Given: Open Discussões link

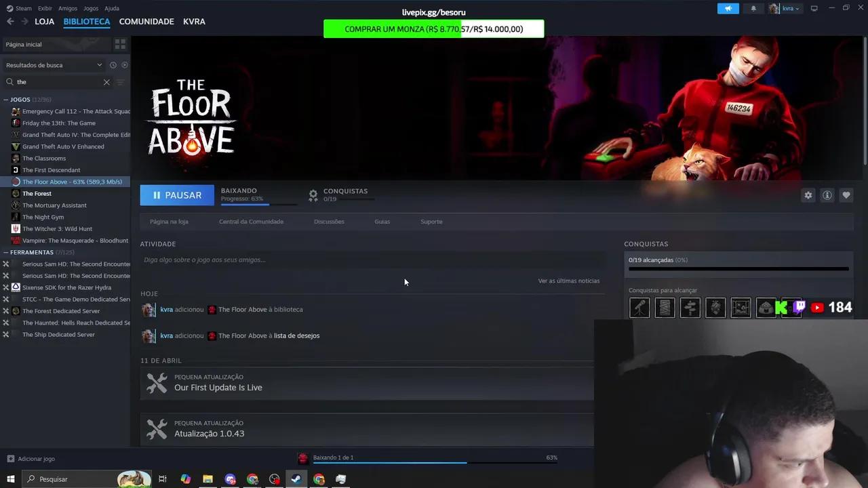Looking at the screenshot, I should 329,222.
